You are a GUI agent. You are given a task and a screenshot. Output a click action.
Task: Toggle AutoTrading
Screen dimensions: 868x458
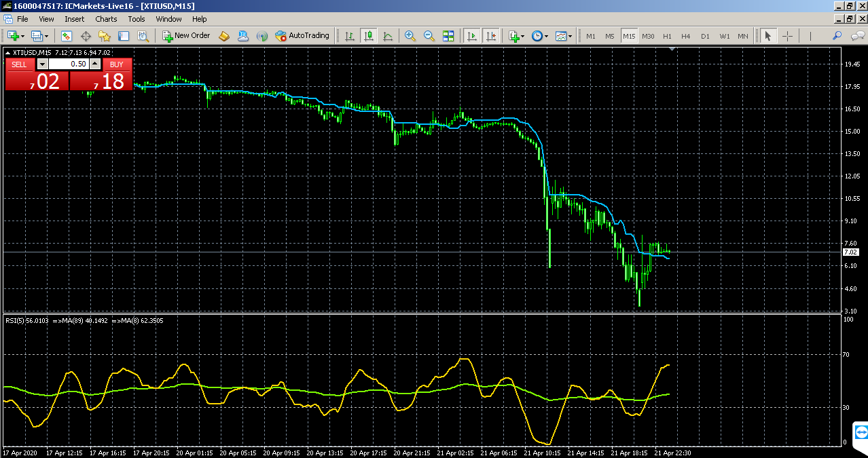302,36
